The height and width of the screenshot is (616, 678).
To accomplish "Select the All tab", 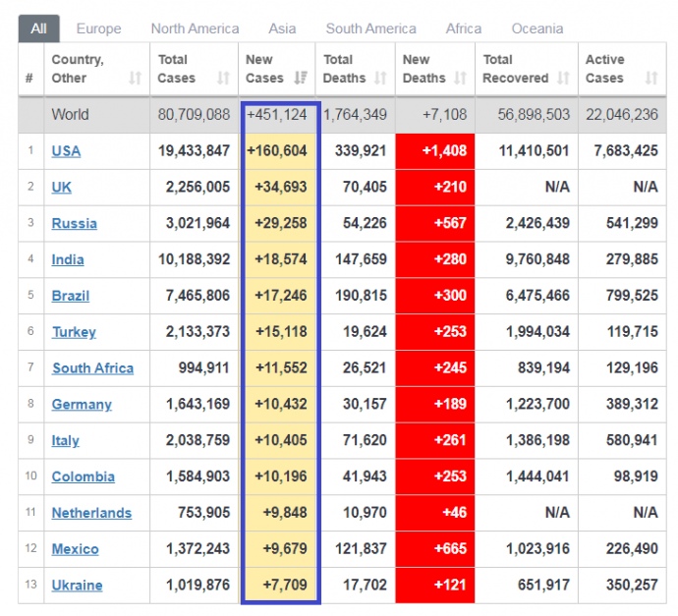I will pos(38,28).
